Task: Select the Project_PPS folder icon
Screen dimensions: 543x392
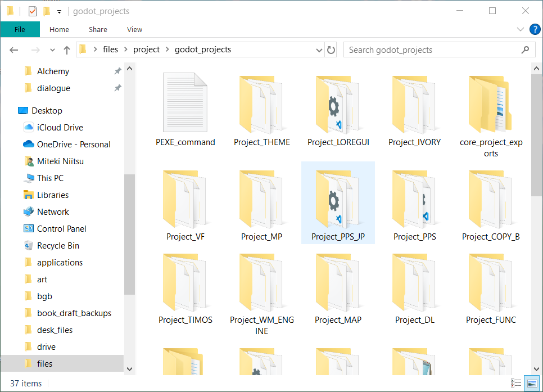Action: tap(414, 199)
